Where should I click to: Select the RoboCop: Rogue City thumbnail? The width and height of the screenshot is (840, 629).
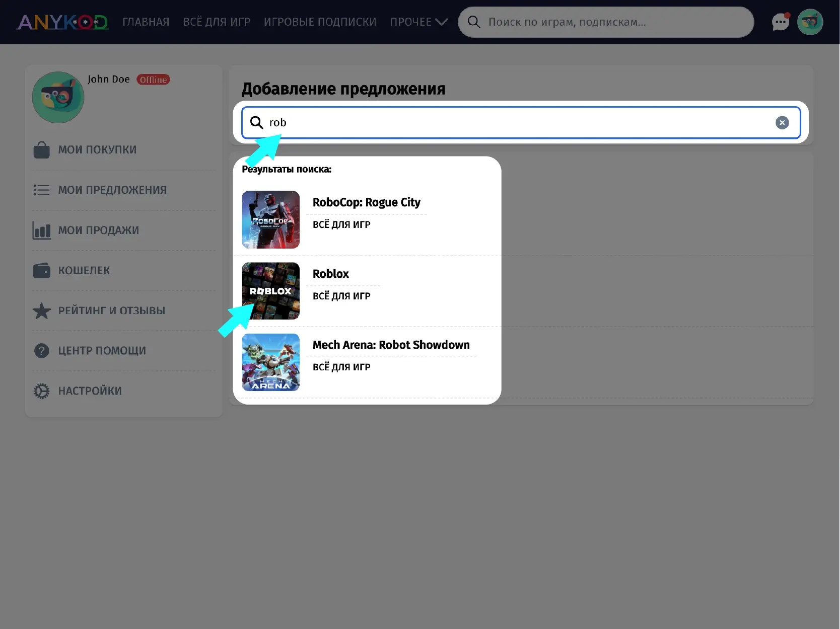271,219
